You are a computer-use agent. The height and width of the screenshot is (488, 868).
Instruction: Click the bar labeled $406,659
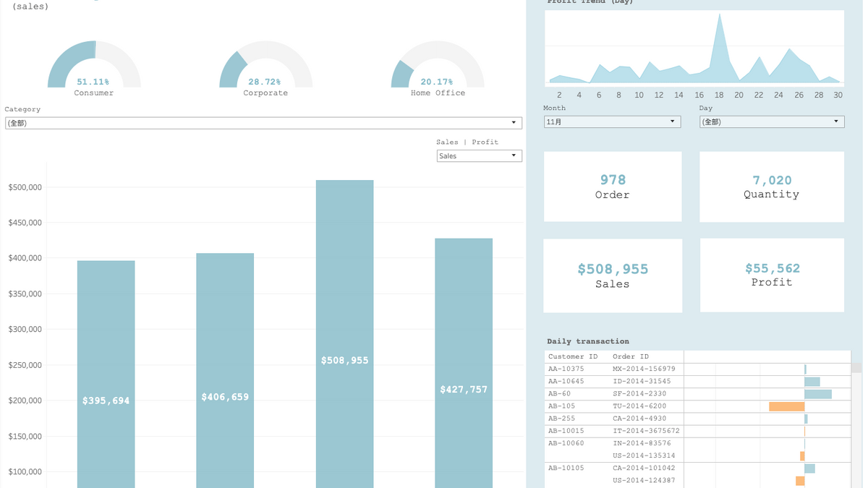(x=225, y=370)
